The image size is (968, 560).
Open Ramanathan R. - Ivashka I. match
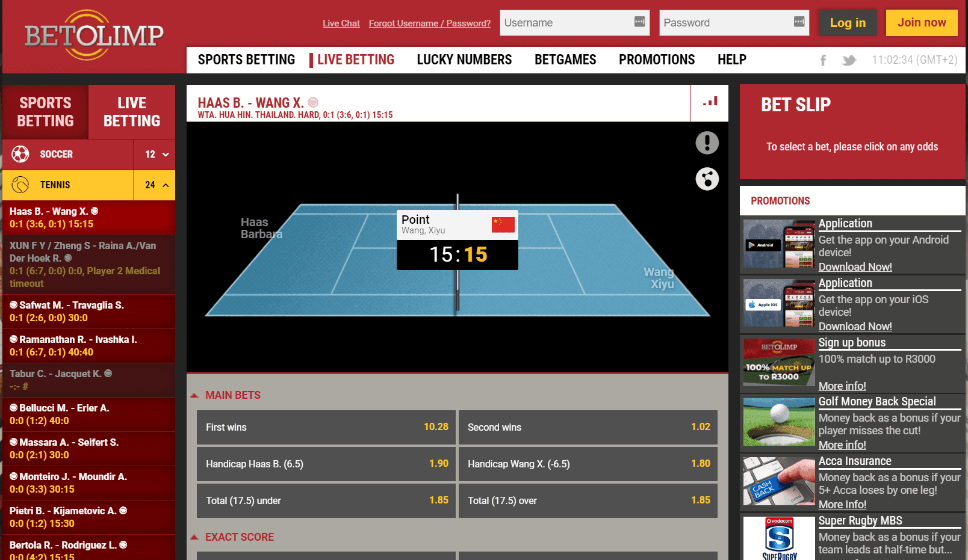tap(88, 346)
